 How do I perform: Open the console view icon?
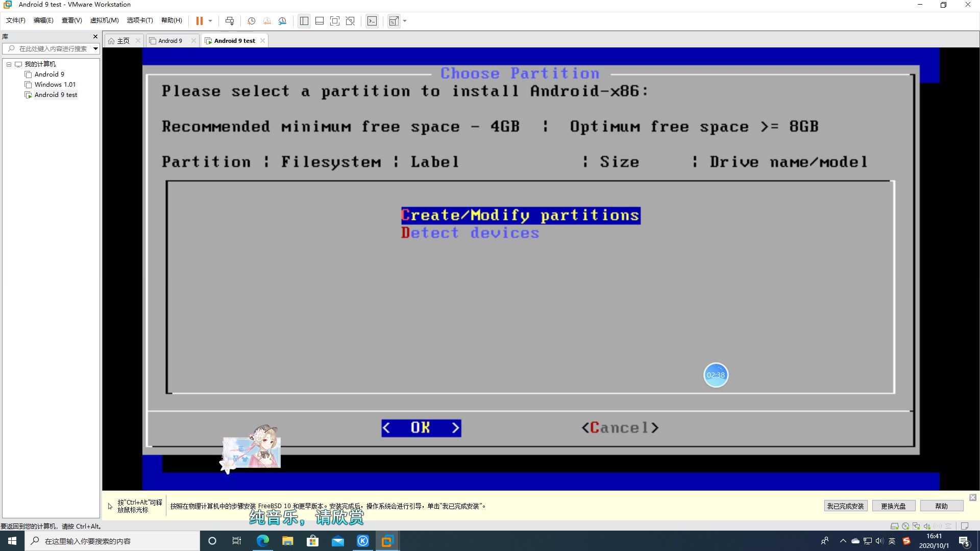[x=372, y=21]
